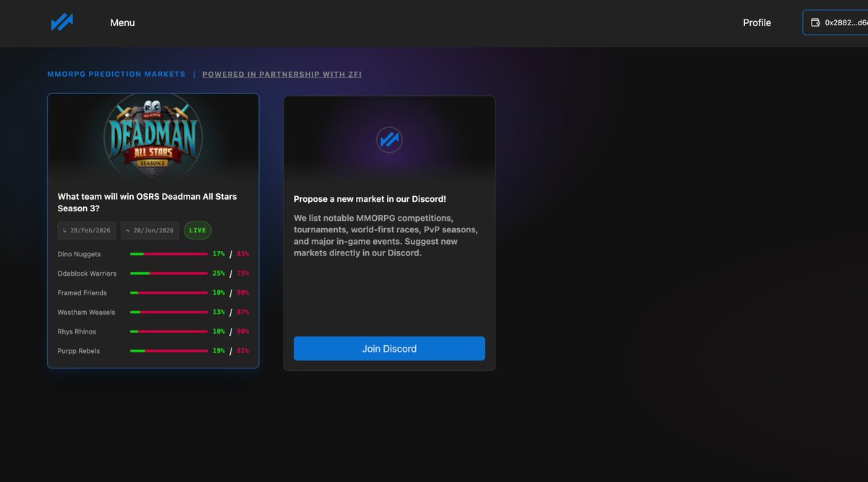This screenshot has width=868, height=482.
Task: Click the Framed Friends probability bar
Action: click(169, 293)
